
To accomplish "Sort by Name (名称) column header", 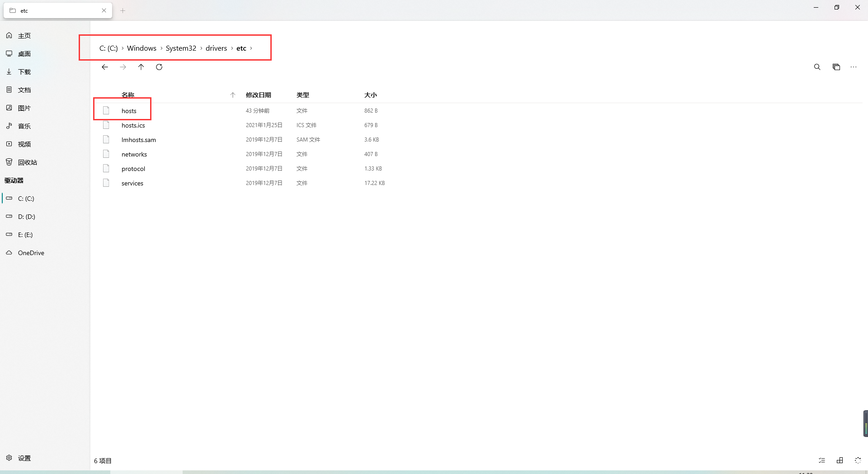I will pos(128,95).
